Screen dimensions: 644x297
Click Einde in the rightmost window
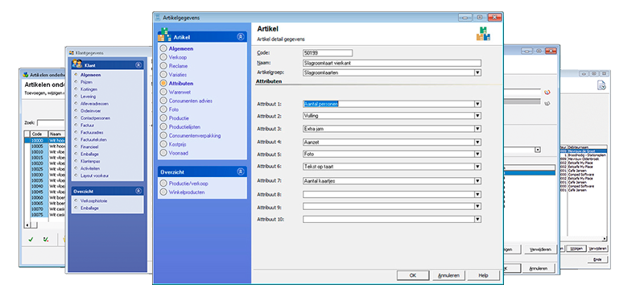point(597,260)
